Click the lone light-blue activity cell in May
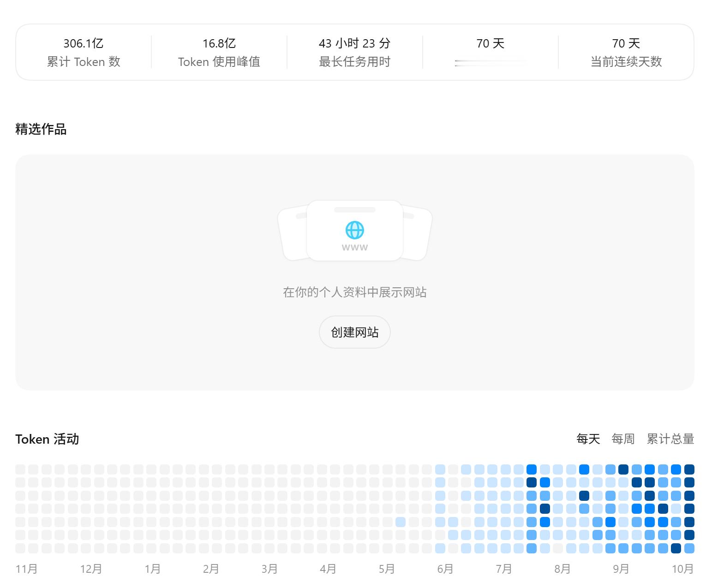712x588 pixels. pyautogui.click(x=401, y=522)
